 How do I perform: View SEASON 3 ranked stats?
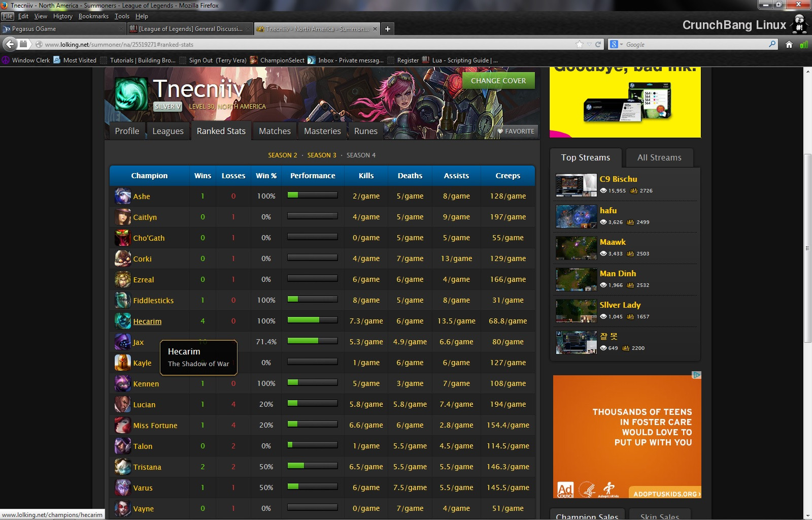click(x=322, y=155)
